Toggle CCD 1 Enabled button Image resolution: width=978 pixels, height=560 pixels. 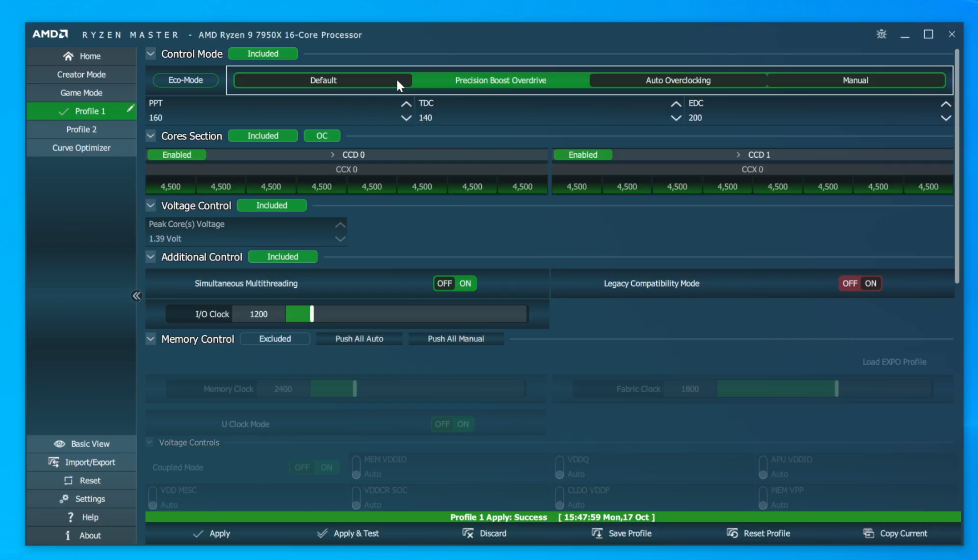pos(583,155)
